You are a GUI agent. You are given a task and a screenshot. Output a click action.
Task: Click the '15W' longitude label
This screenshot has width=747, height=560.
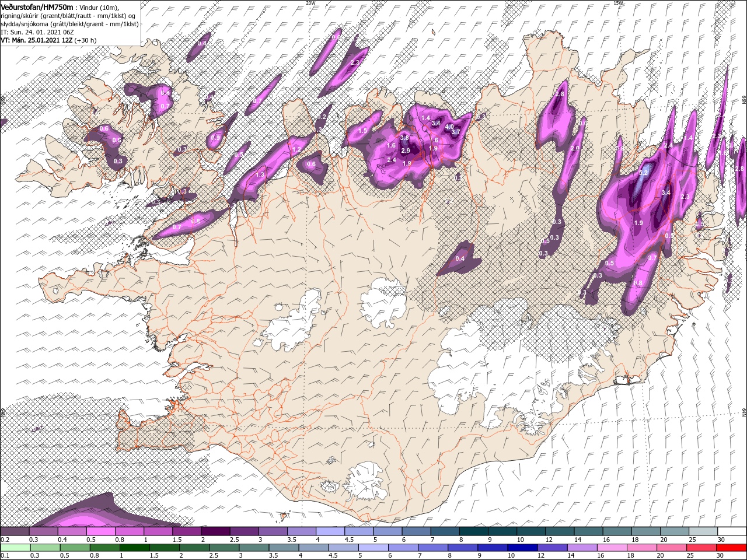tap(618, 3)
